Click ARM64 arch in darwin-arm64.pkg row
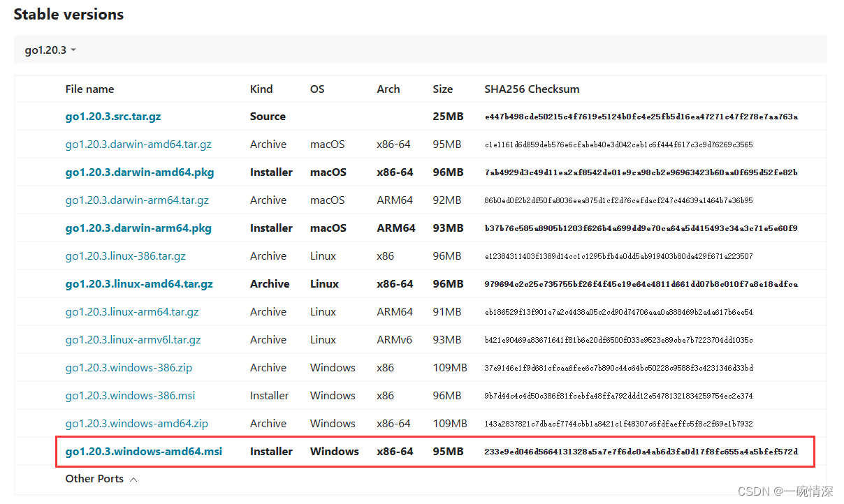The height and width of the screenshot is (504, 844). pyautogui.click(x=396, y=228)
